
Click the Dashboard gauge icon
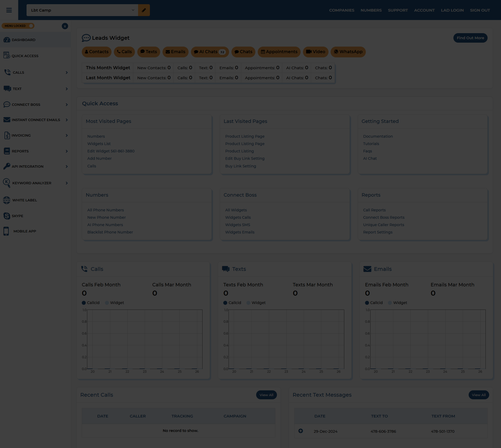pos(7,40)
